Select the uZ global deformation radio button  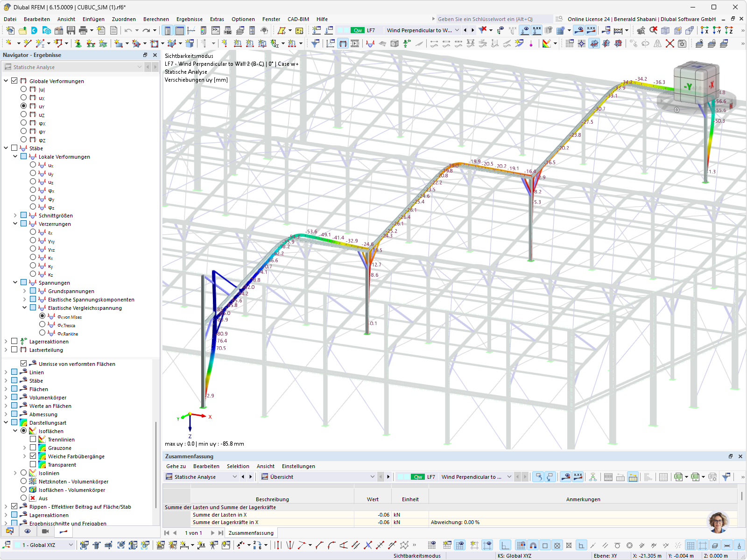click(23, 114)
